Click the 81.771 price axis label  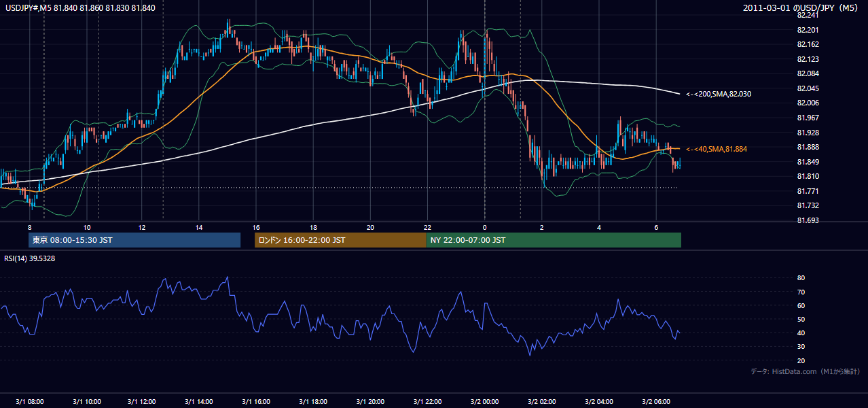808,191
